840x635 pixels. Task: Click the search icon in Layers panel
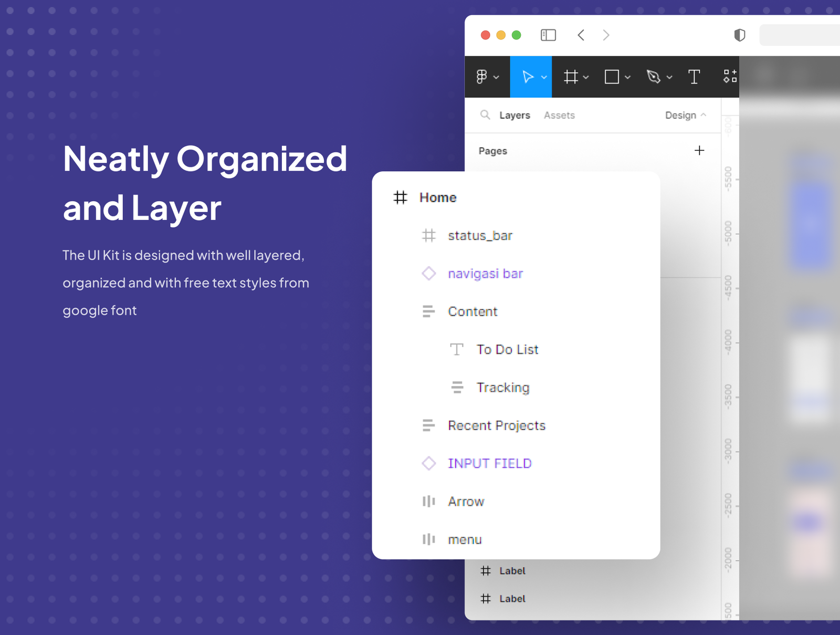coord(485,115)
